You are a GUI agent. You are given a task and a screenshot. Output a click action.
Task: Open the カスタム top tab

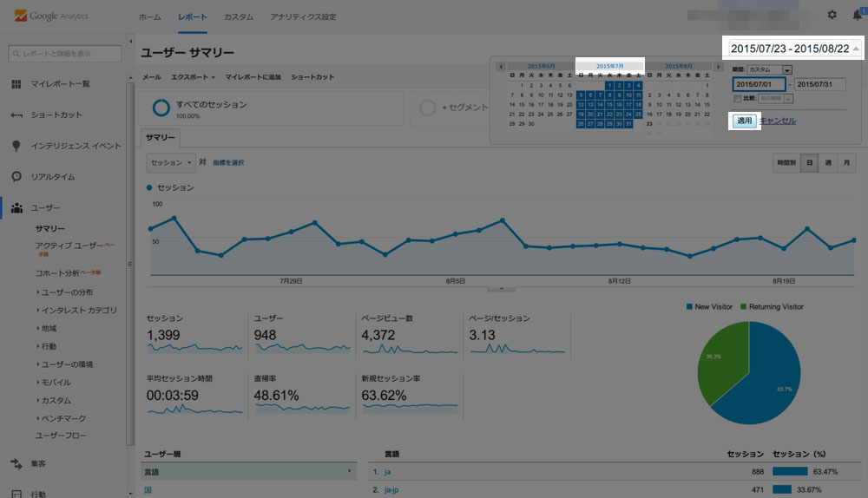[239, 17]
